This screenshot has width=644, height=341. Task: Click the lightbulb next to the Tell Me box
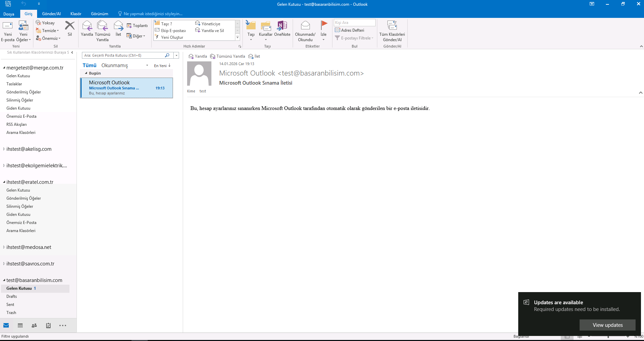tap(120, 14)
